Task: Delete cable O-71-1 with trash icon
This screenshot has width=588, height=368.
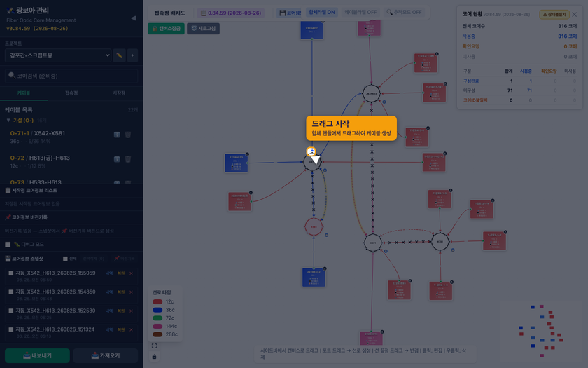Action: click(128, 135)
